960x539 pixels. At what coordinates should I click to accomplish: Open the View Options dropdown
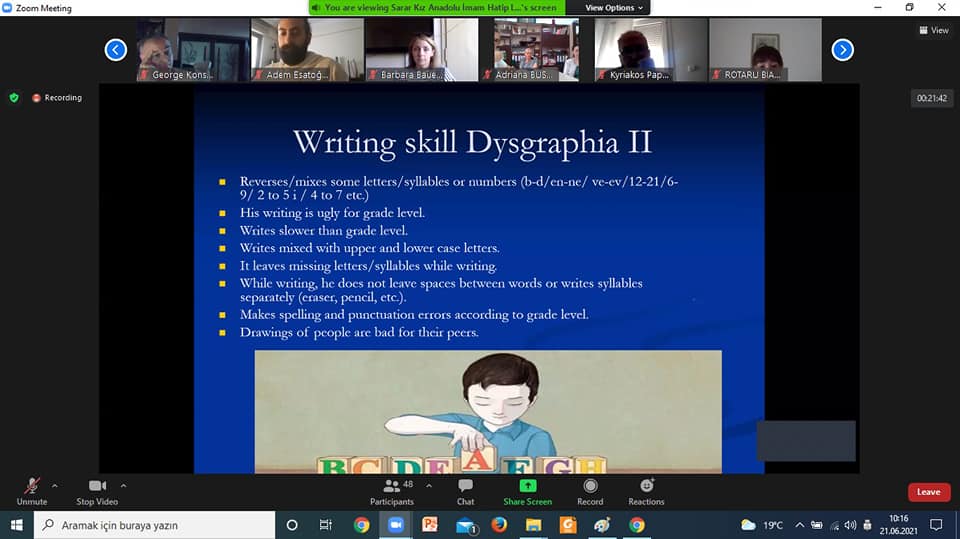(x=614, y=8)
